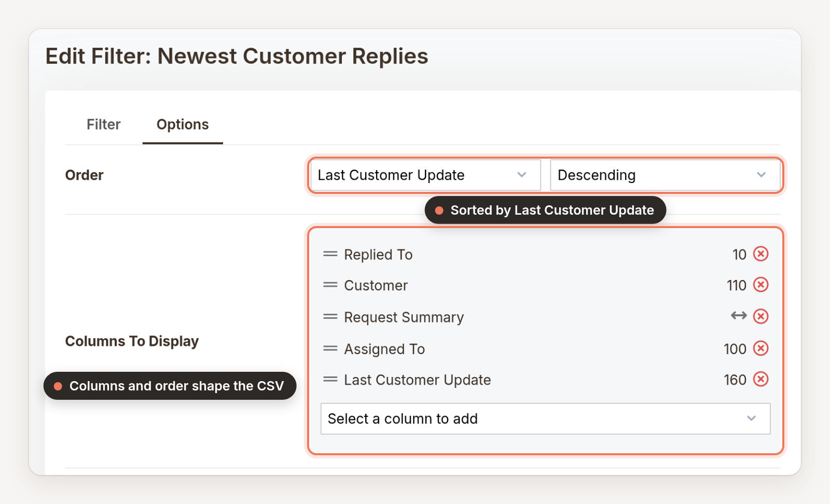Viewport: 830px width, 504px height.
Task: Click the Last Customer Update column name in list
Action: [x=418, y=380]
